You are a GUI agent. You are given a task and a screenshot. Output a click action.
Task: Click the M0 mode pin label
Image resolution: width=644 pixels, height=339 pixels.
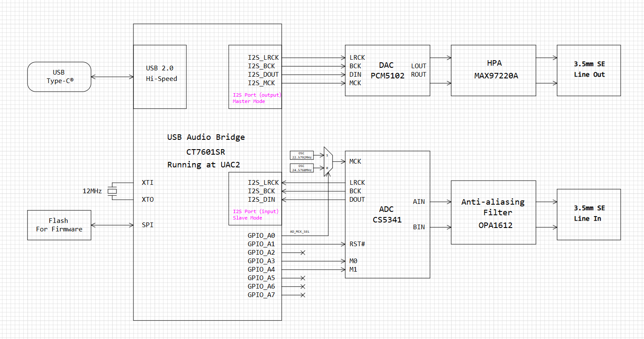353,261
